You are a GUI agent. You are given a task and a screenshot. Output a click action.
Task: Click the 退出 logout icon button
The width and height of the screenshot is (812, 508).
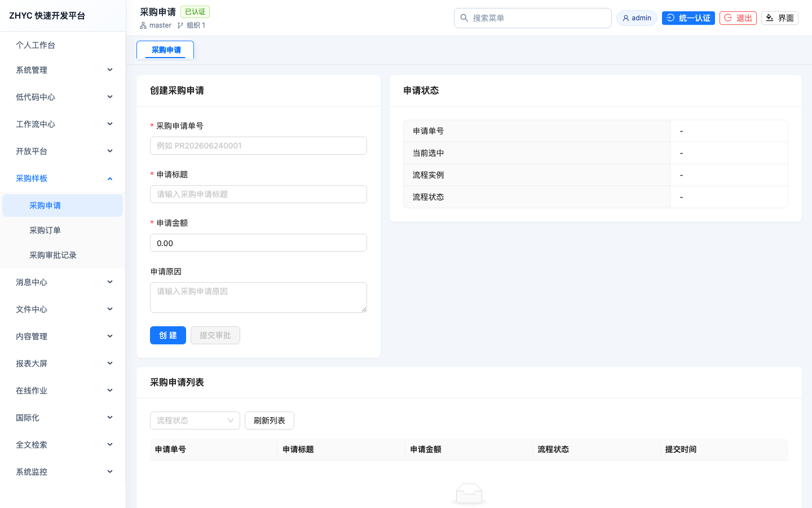coord(728,18)
